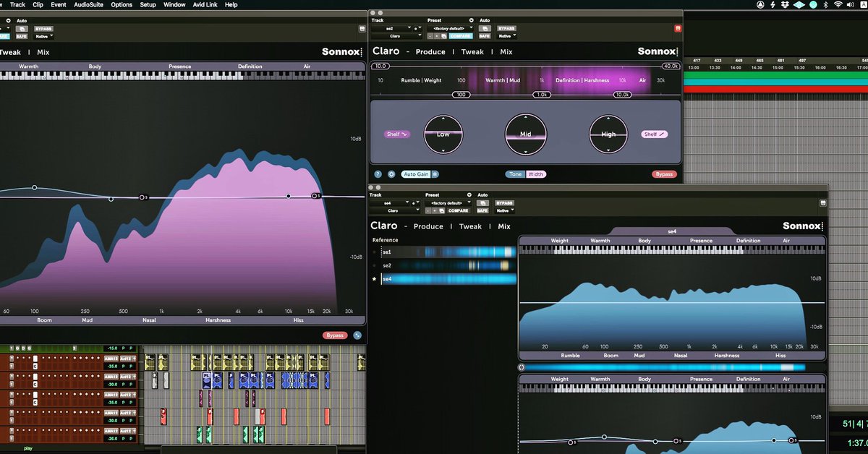The height and width of the screenshot is (454, 868).
Task: Click SAFE button in se2 plugin header
Action: pyautogui.click(x=485, y=35)
